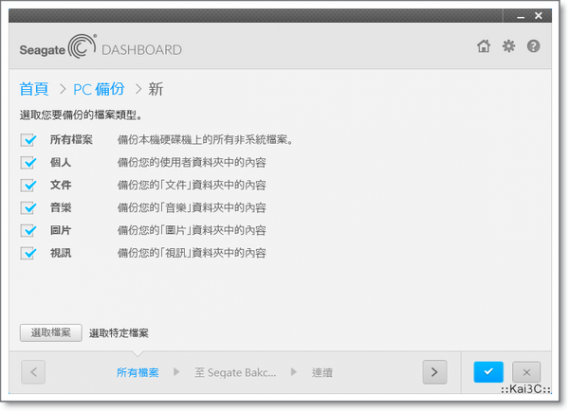Select the 所有檔案 wizard step
The height and width of the screenshot is (411, 569).
pyautogui.click(x=138, y=373)
